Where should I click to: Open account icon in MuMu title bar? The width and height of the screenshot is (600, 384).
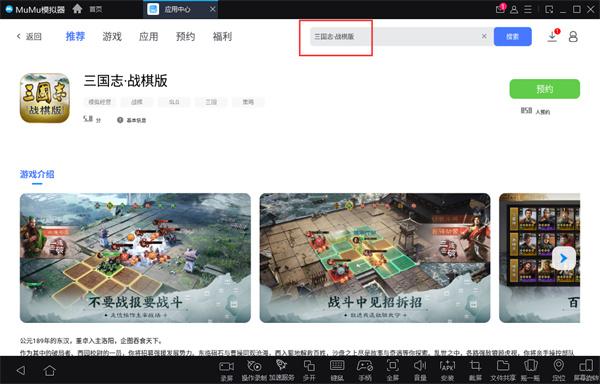(x=514, y=9)
